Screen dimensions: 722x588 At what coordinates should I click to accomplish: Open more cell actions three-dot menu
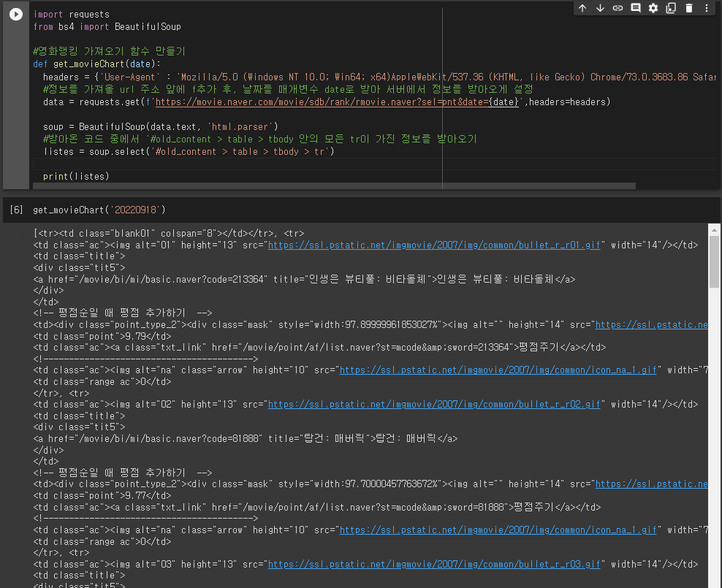pos(707,8)
